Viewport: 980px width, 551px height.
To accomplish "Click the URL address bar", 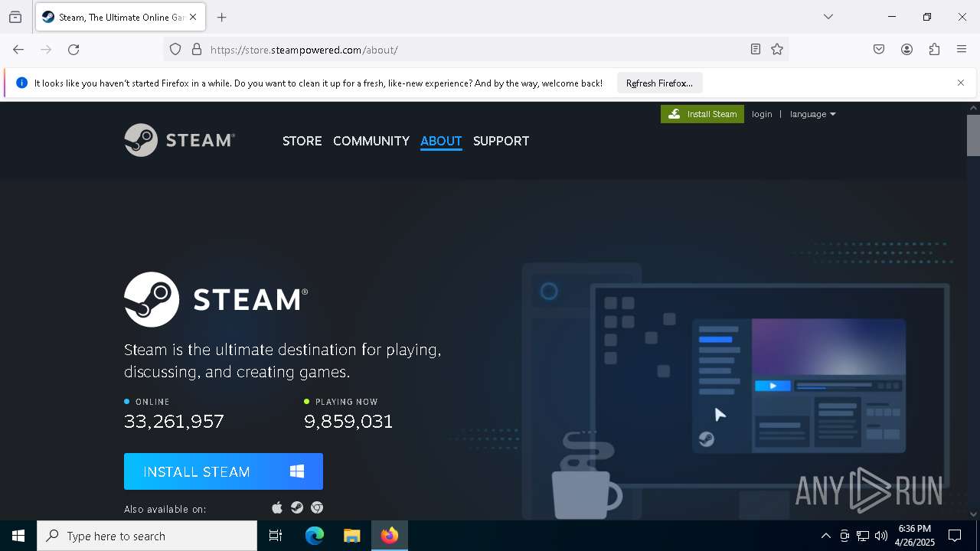I will (475, 50).
